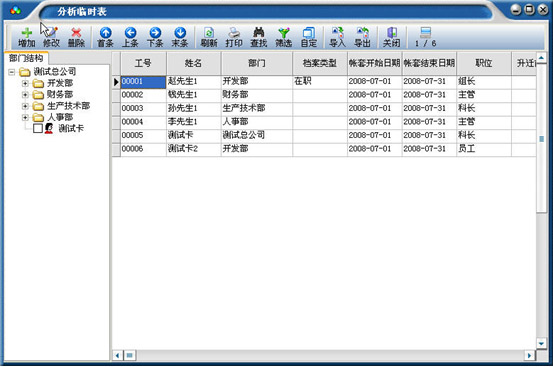Click the 测试总公司 cell in row 00005
The image size is (554, 367).
(257, 135)
